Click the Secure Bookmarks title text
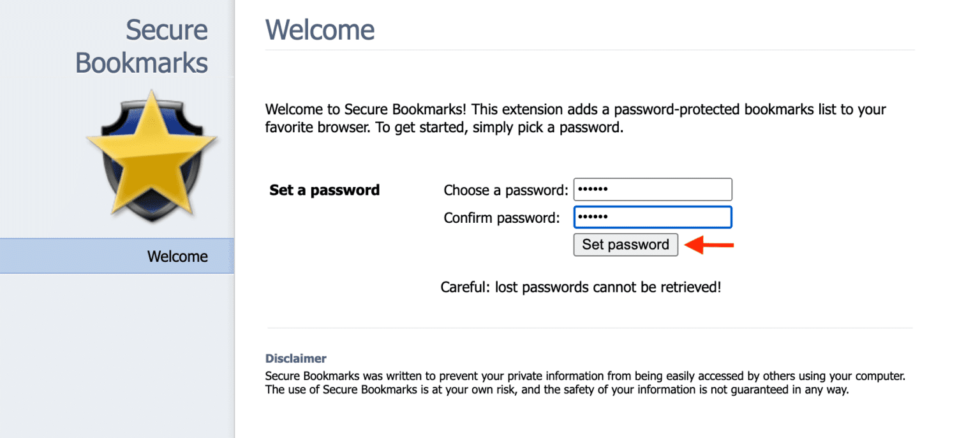Viewport: 980px width, 438px height. pyautogui.click(x=142, y=46)
